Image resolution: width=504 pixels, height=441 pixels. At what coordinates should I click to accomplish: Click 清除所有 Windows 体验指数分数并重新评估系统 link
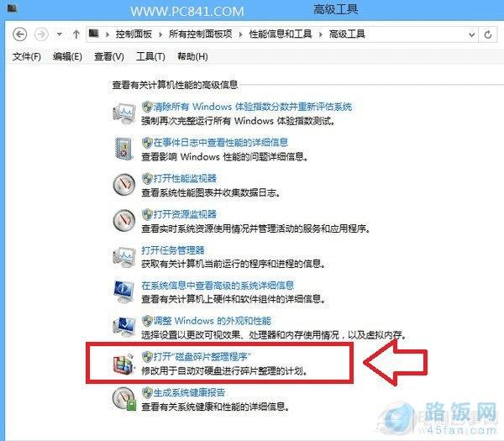point(252,107)
